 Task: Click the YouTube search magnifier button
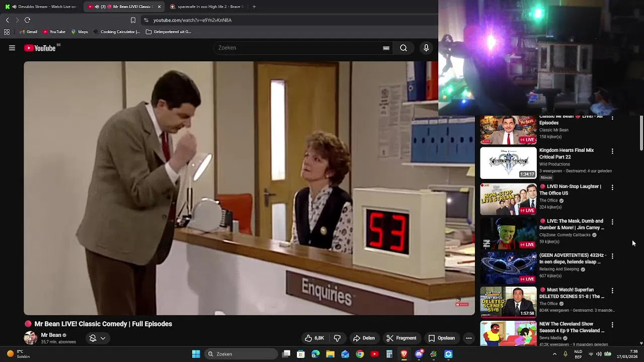[x=404, y=48]
